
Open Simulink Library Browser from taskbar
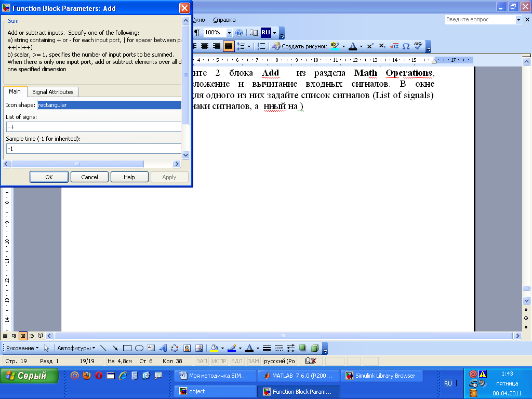[382, 376]
